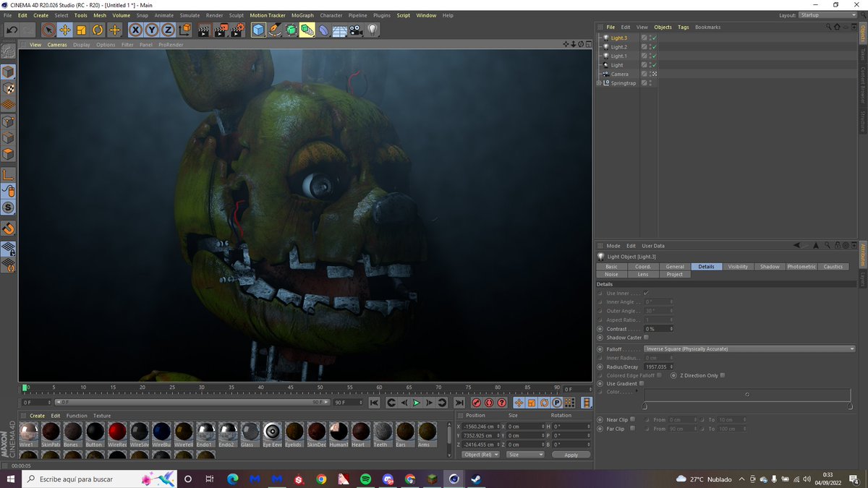Select the Scale tool
868x488 pixels.
[x=80, y=29]
